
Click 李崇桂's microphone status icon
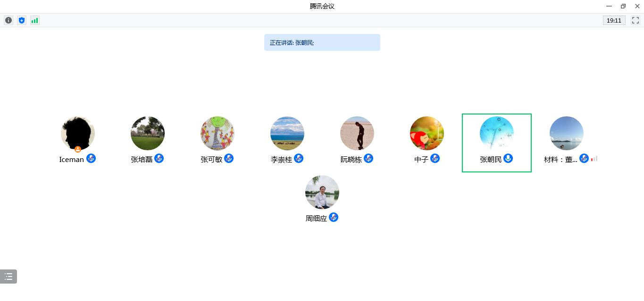coord(299,159)
